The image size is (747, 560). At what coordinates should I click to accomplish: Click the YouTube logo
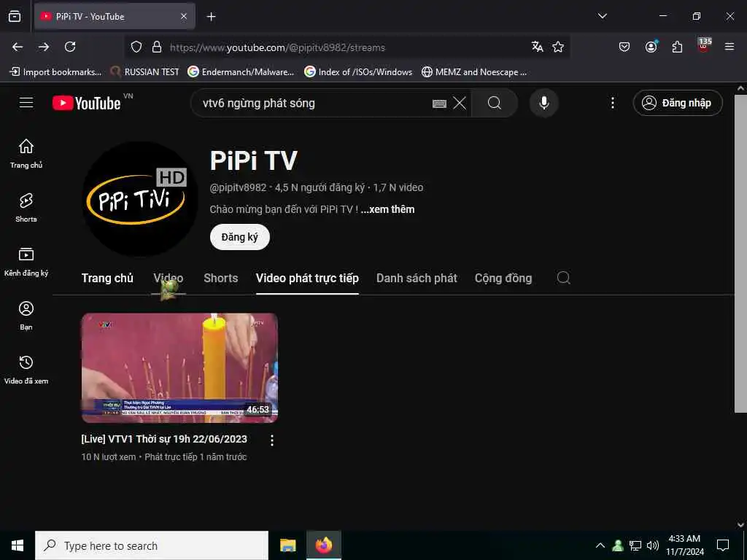pyautogui.click(x=87, y=103)
